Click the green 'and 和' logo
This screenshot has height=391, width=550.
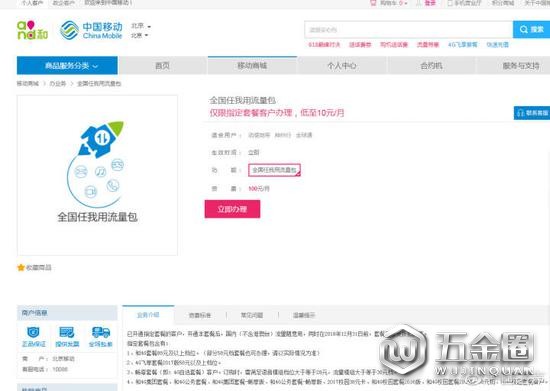click(x=32, y=31)
